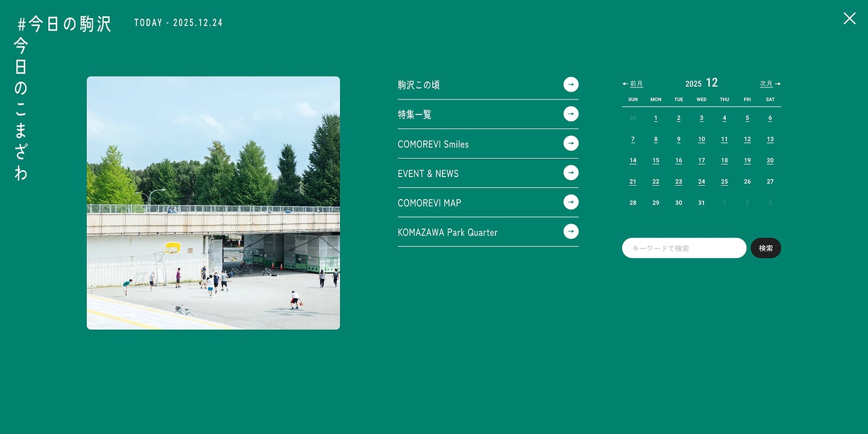Open the 駒沢この頃 menu item

pos(419,85)
